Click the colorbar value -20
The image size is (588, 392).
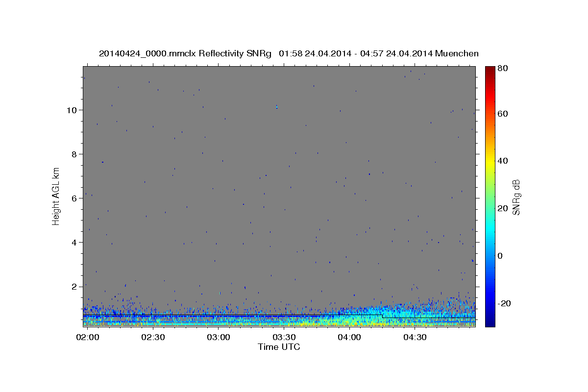[x=504, y=303]
